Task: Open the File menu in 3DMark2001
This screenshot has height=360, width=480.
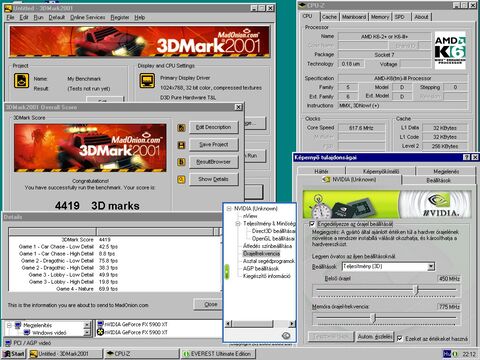Action: click(x=10, y=17)
